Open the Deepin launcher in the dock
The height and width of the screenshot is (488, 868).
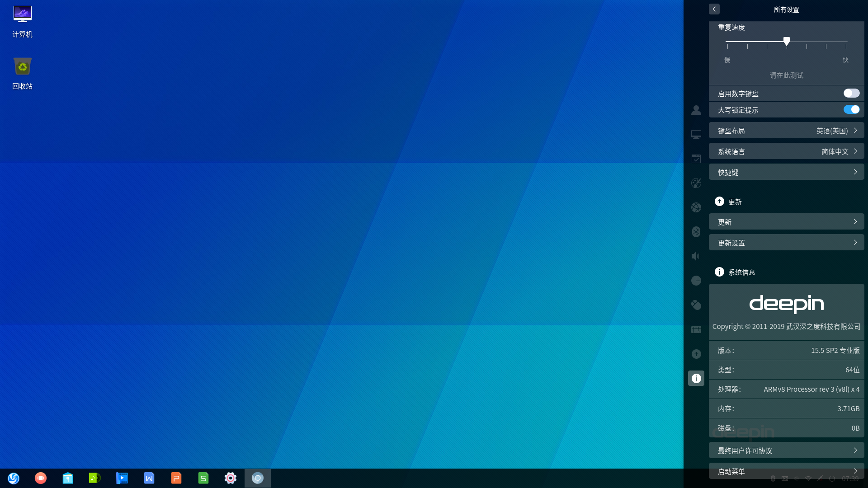14,478
